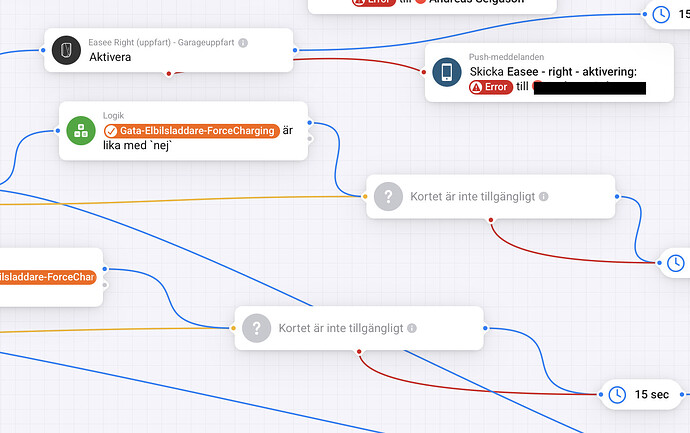
Task: Click blue output connector of lower unavailable card
Action: pyautogui.click(x=485, y=328)
